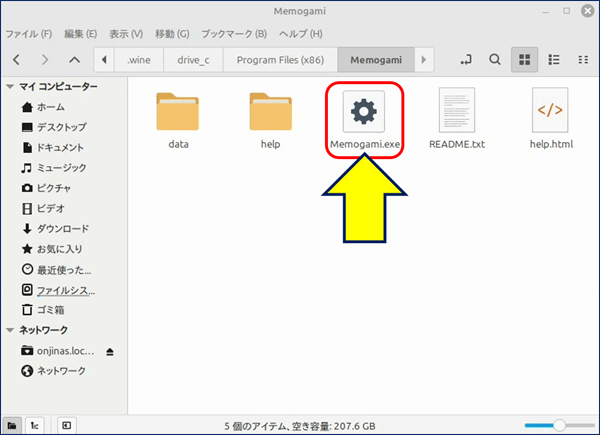Go back with the left arrow button
The image size is (600, 435).
click(16, 60)
